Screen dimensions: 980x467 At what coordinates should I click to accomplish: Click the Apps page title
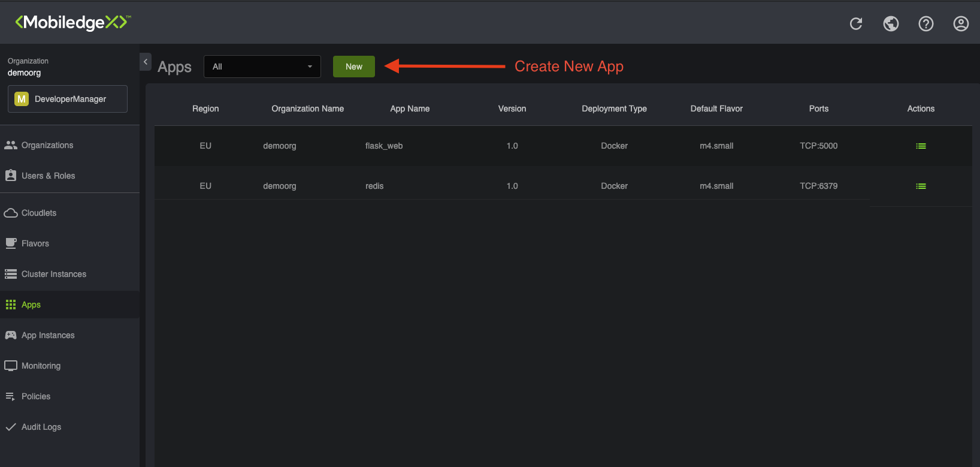point(174,67)
